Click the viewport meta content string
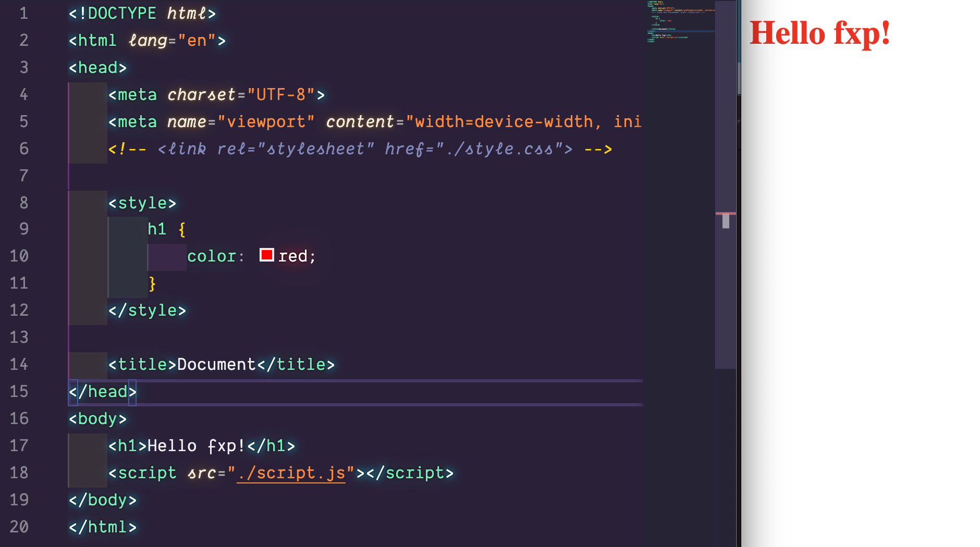Image resolution: width=980 pixels, height=547 pixels. (521, 121)
